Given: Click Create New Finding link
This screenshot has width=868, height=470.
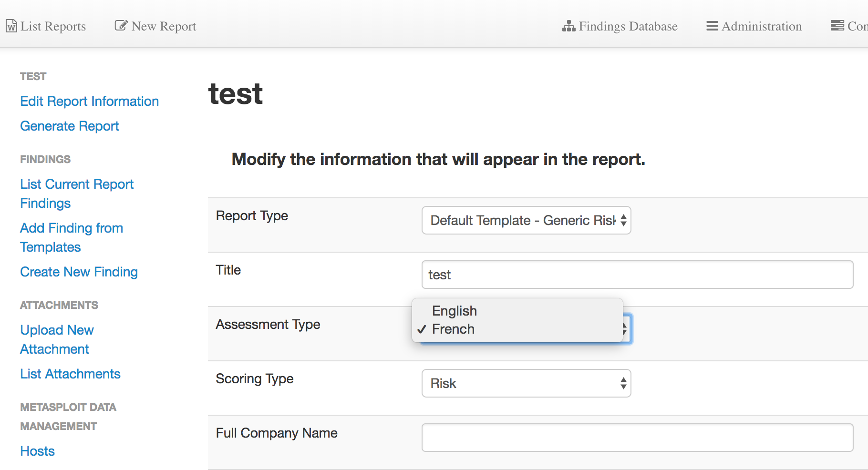Looking at the screenshot, I should (79, 272).
